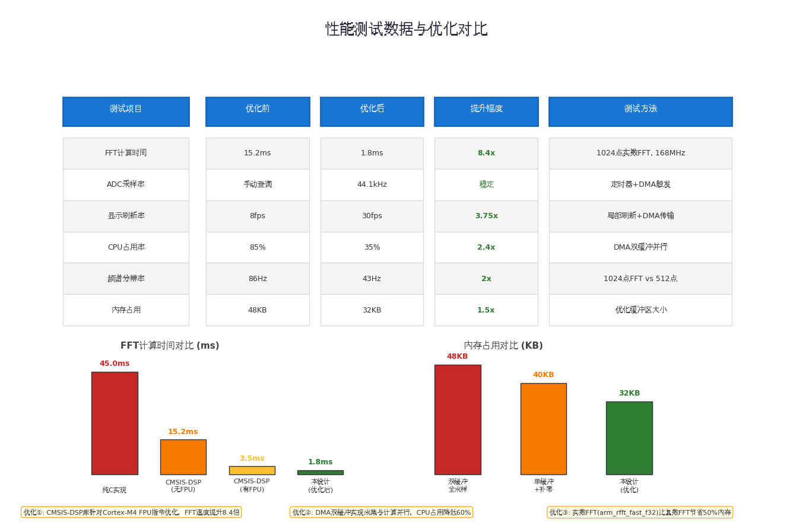Select the FFT计算时间 row label
The height and width of the screenshot is (526, 812).
point(126,154)
